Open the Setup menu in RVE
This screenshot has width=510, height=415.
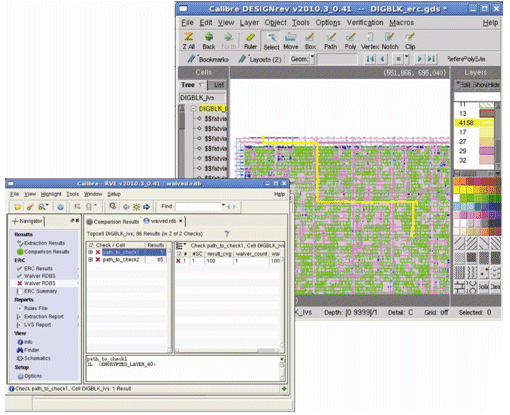click(x=114, y=194)
